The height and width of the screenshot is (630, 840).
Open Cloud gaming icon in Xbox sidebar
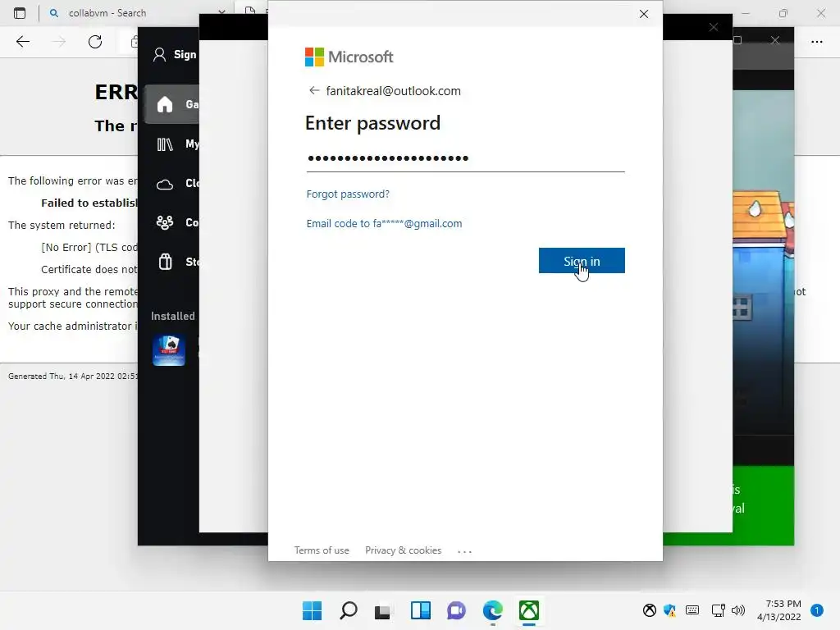(x=164, y=184)
